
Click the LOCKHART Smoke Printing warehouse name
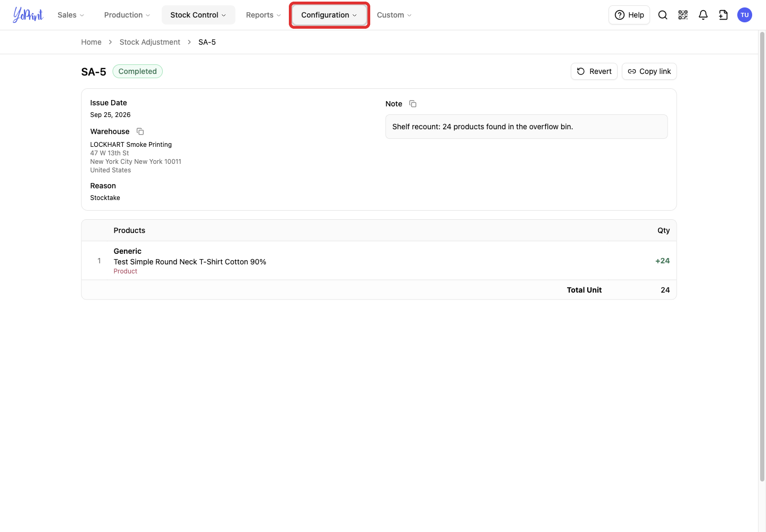point(131,144)
